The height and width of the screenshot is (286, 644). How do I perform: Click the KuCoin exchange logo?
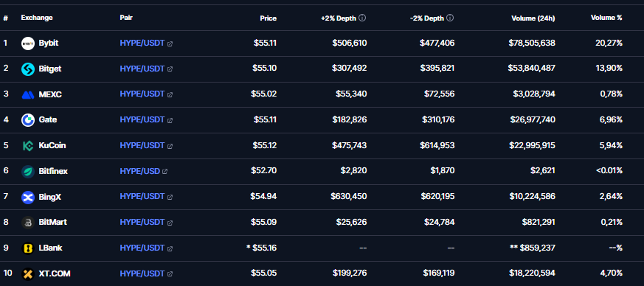pyautogui.click(x=28, y=146)
